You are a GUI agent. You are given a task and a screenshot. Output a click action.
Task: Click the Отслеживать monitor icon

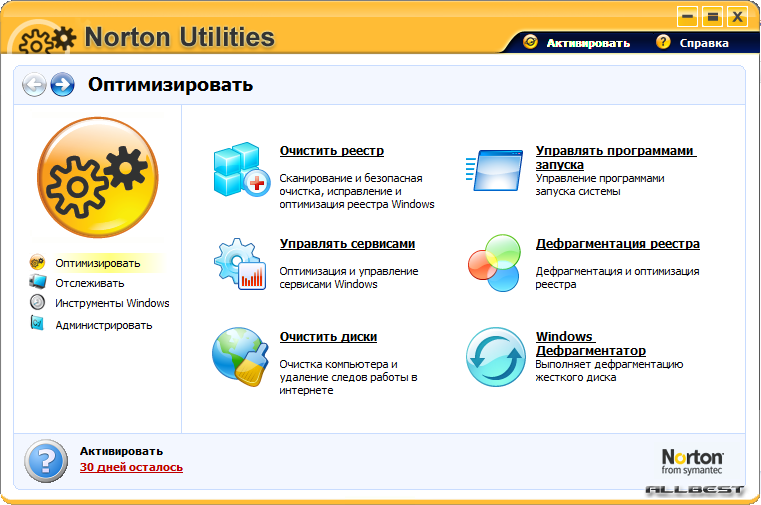click(37, 281)
